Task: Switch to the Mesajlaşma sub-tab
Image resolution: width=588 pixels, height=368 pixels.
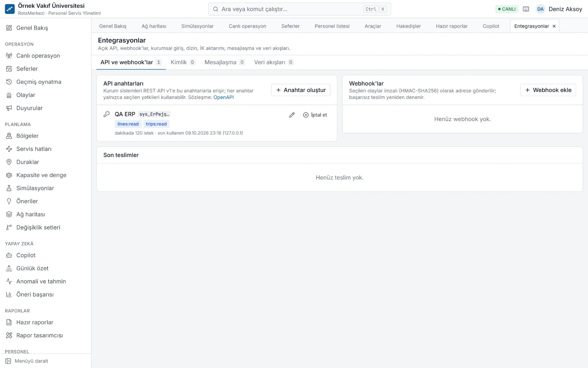Action: pos(224,62)
